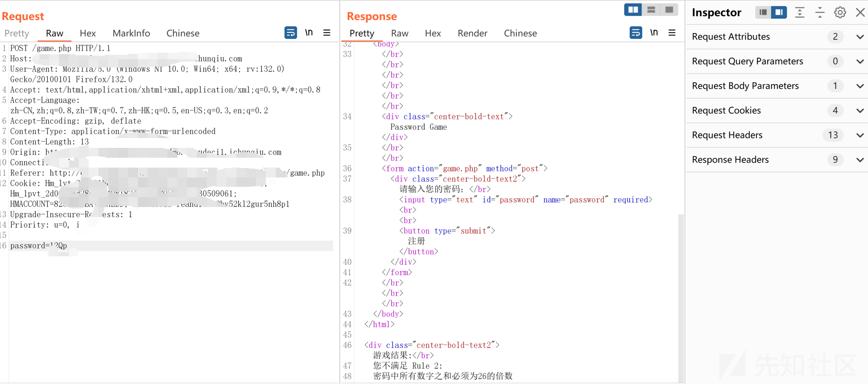This screenshot has width=868, height=384.
Task: Click Request Headers count badge 13
Action: point(833,135)
